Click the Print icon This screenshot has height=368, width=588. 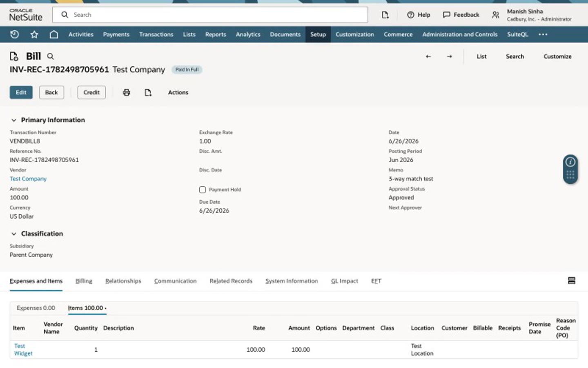coord(127,92)
